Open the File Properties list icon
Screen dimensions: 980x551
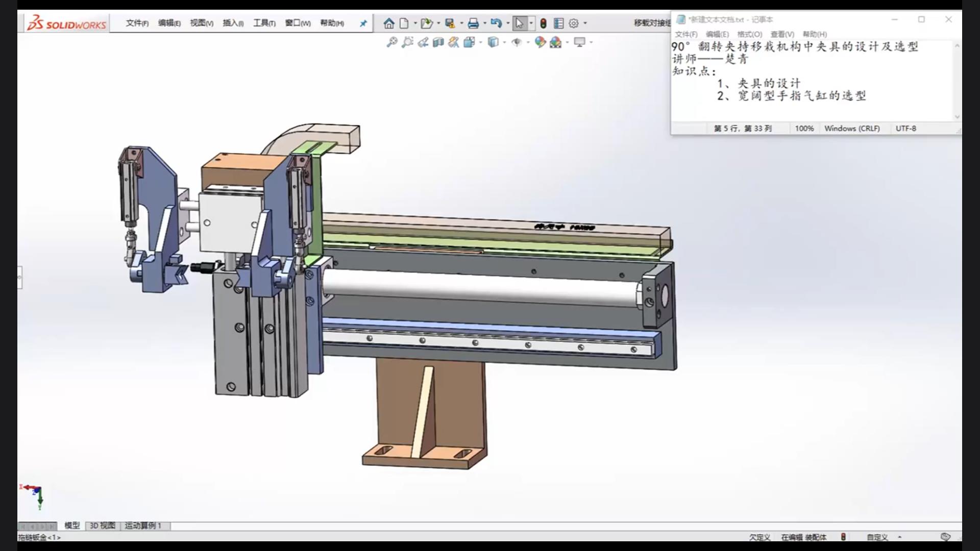pos(558,23)
